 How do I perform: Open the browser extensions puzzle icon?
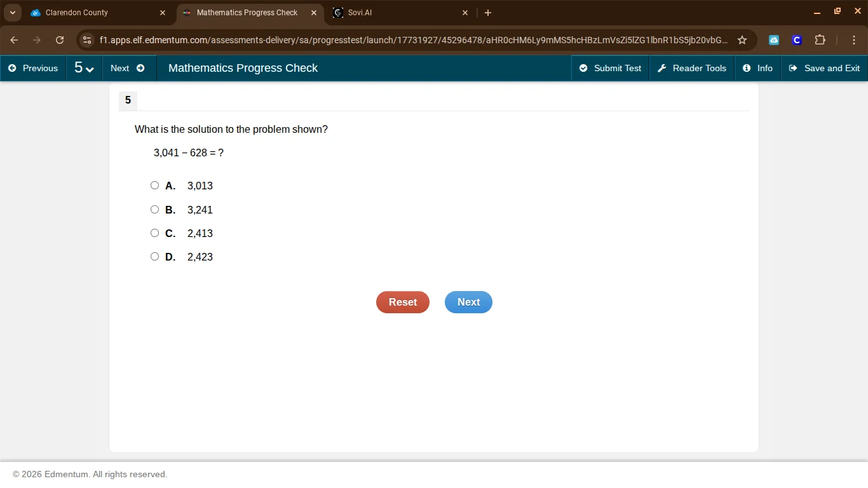[x=820, y=39]
